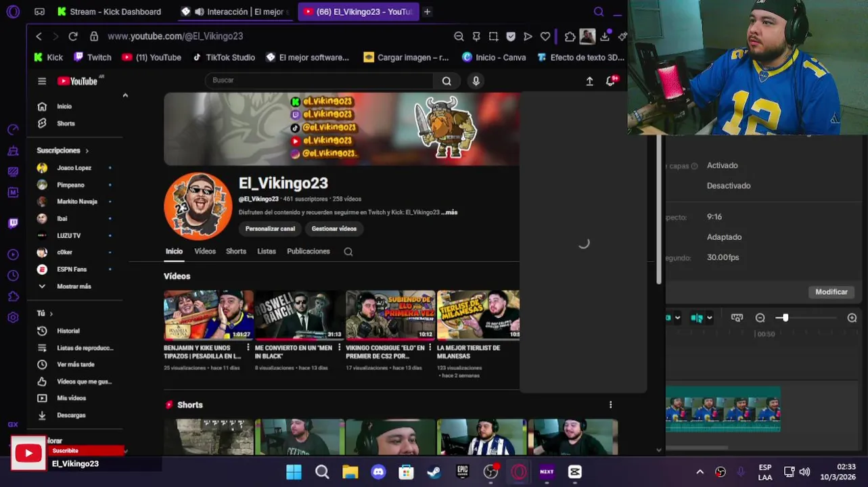The height and width of the screenshot is (487, 868).
Task: Open the snapshot tool in address bar
Action: [x=493, y=37]
